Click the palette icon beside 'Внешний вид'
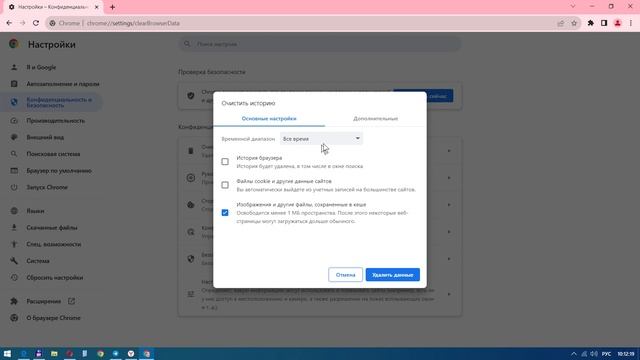Image resolution: width=640 pixels, height=360 pixels. coord(14,138)
